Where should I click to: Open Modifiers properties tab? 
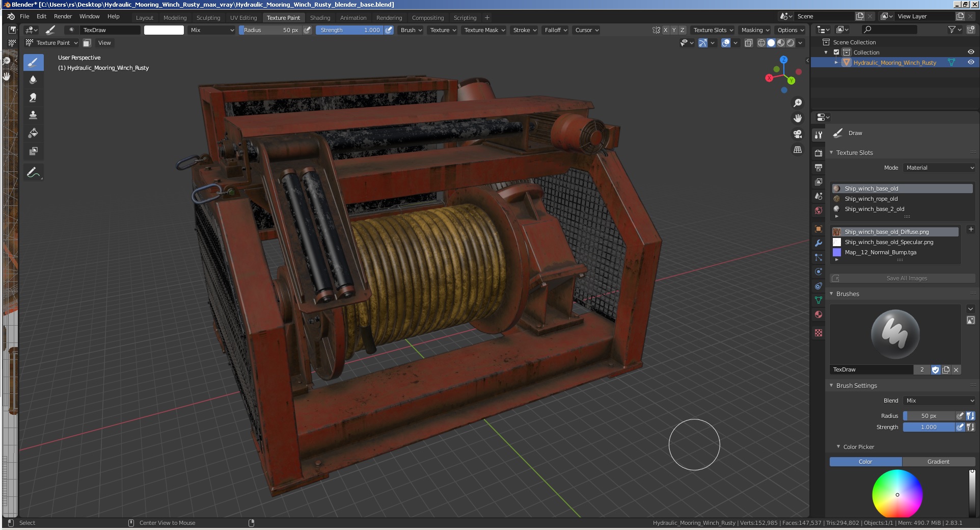(x=819, y=243)
